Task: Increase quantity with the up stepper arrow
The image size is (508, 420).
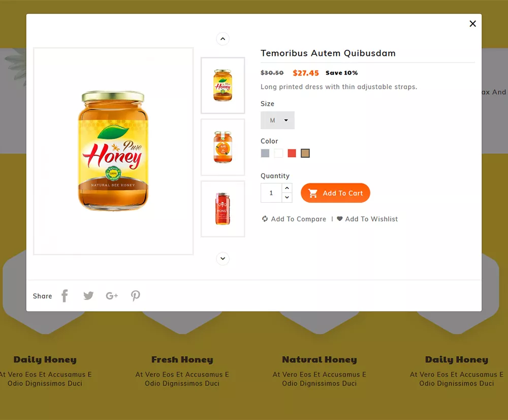Action: 287,188
